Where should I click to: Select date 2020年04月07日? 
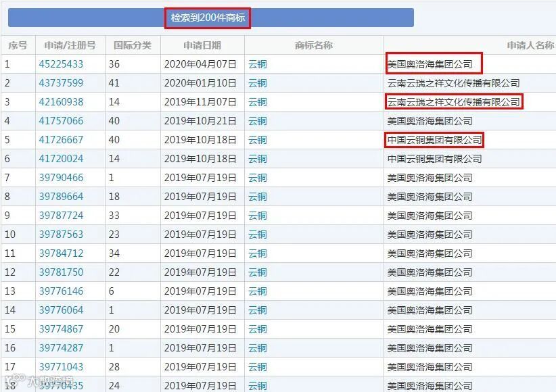(200, 64)
